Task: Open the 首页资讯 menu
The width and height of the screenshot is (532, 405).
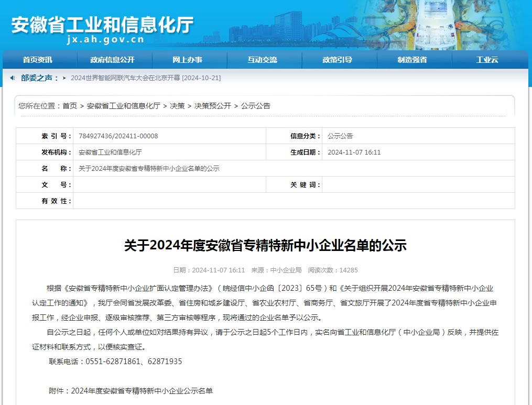Action: point(37,60)
